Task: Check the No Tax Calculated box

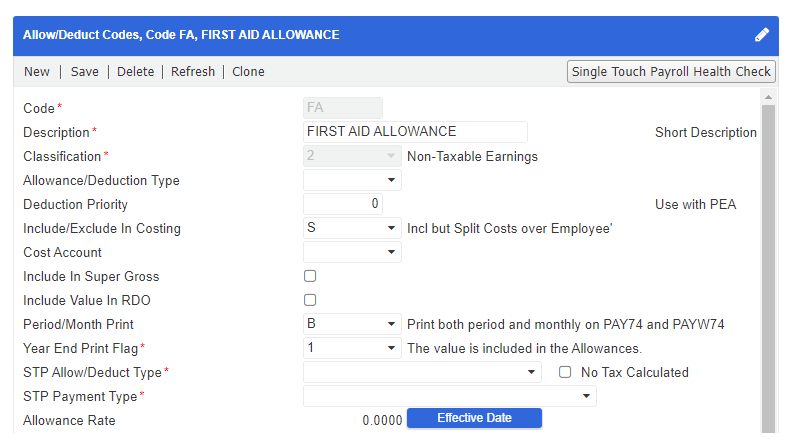Action: point(565,372)
